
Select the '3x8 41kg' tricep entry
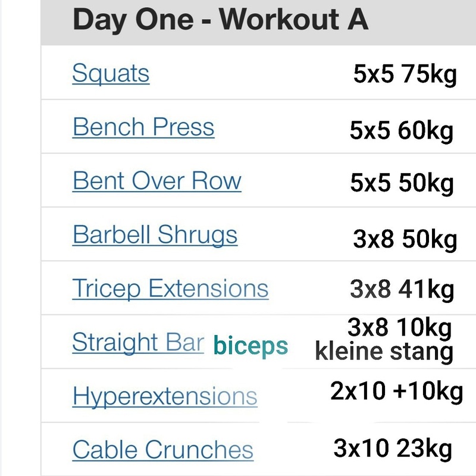click(x=402, y=290)
